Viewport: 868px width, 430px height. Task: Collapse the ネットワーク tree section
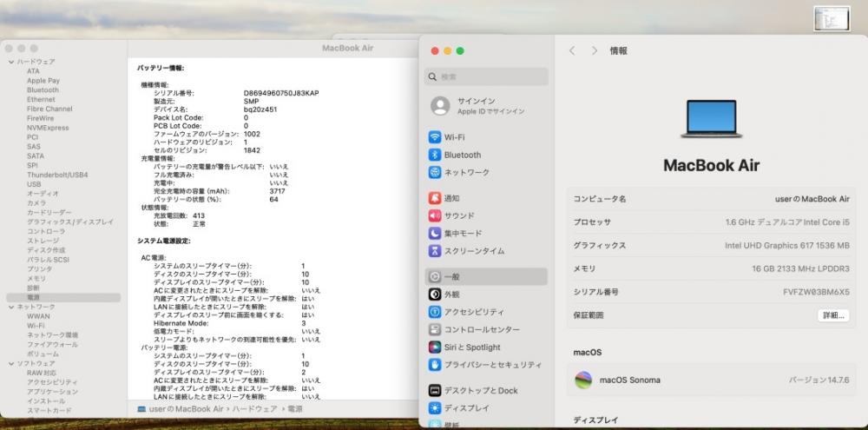click(x=11, y=307)
